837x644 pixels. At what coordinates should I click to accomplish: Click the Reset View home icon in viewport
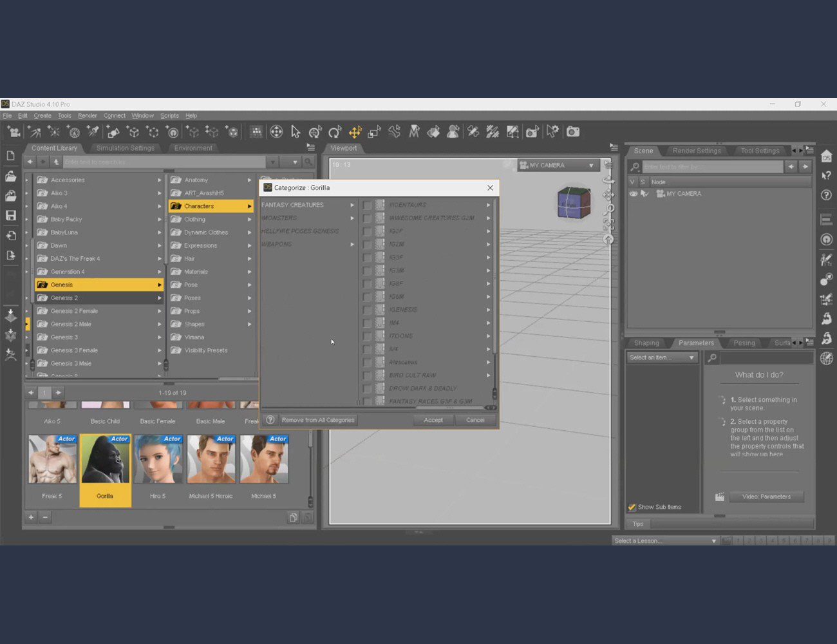coord(608,239)
